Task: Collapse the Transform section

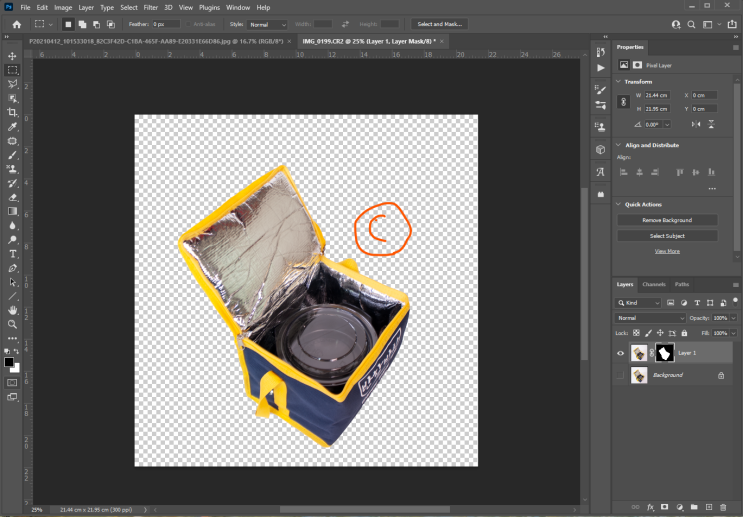Action: click(x=618, y=82)
